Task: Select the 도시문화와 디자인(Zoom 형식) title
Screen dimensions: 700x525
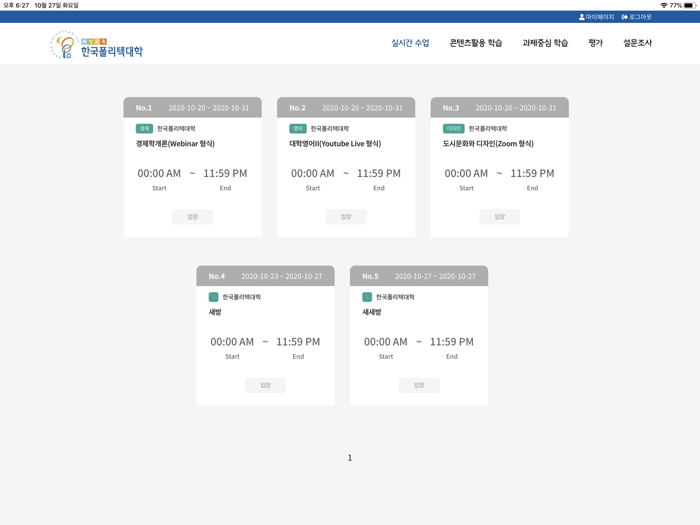Action: click(x=488, y=144)
